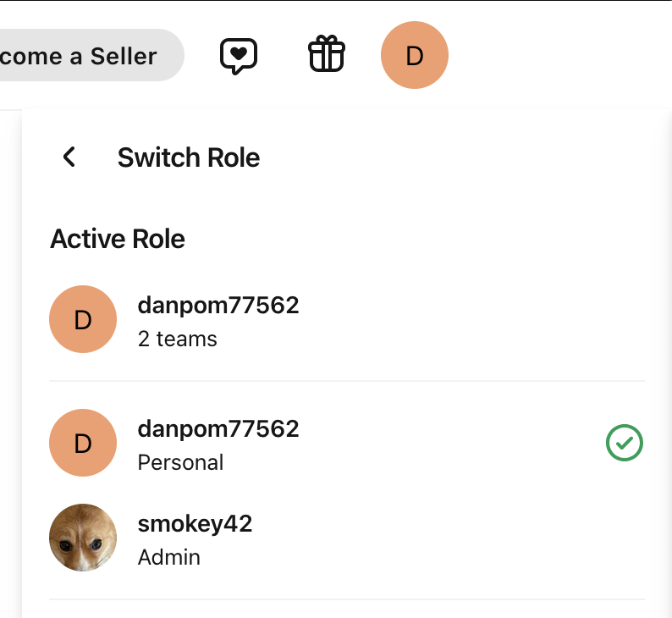Open the profile avatar in the header
The height and width of the screenshot is (618, 672).
point(414,56)
